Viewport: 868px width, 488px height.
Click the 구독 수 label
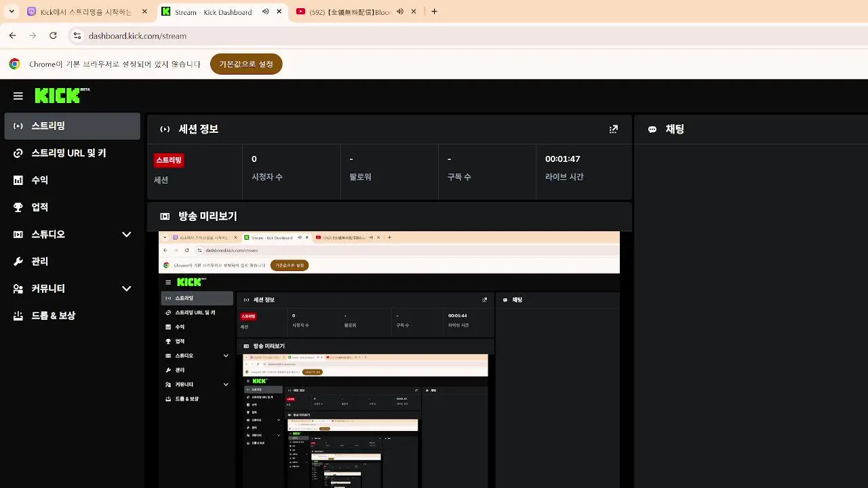pos(459,177)
